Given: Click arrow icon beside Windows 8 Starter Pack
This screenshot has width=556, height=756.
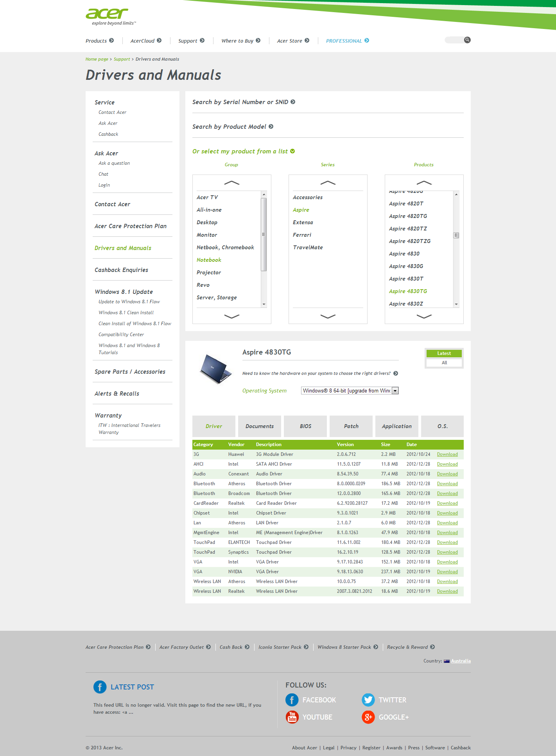Looking at the screenshot, I should [x=376, y=647].
